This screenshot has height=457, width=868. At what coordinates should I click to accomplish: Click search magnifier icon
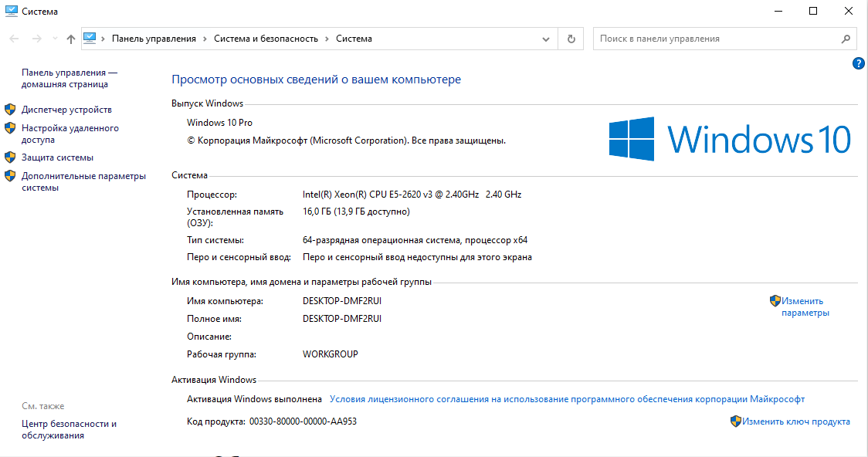coord(846,39)
